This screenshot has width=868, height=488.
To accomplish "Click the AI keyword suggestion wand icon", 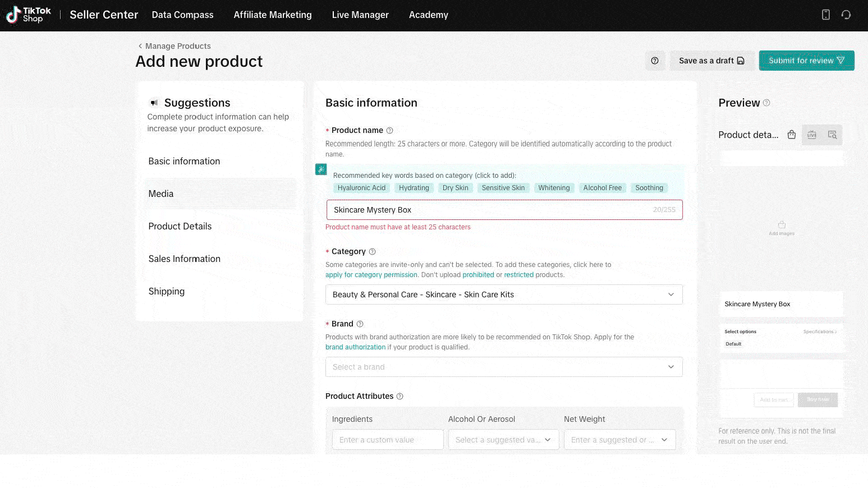I will [x=321, y=169].
